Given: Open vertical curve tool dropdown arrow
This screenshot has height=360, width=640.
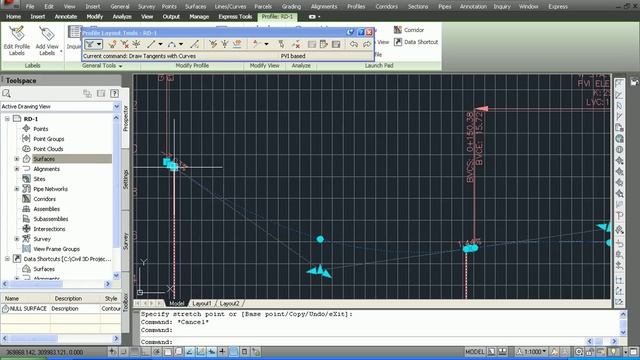Looking at the screenshot, I should pyautogui.click(x=181, y=44).
